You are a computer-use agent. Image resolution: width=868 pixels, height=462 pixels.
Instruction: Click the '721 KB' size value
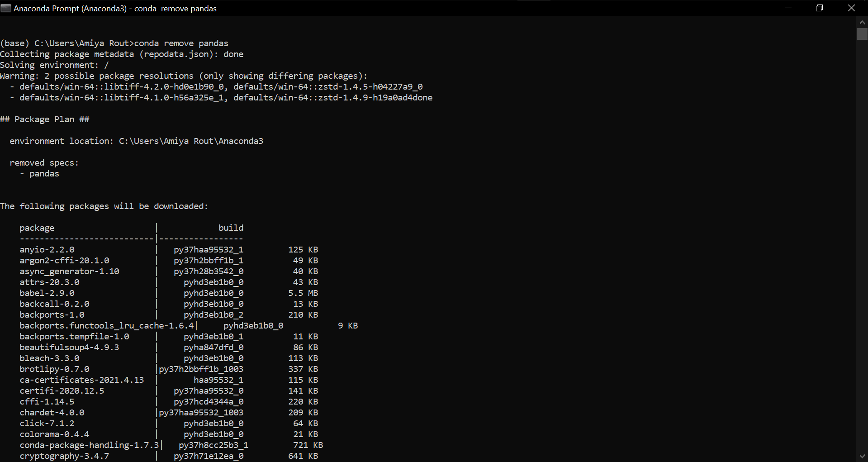(308, 445)
